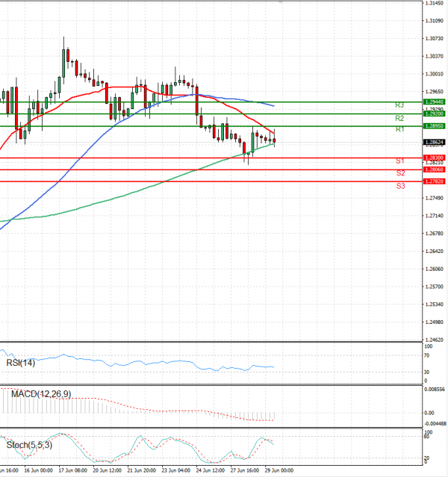
Task: Select the 1.28060 red price tag
Action: coord(435,169)
